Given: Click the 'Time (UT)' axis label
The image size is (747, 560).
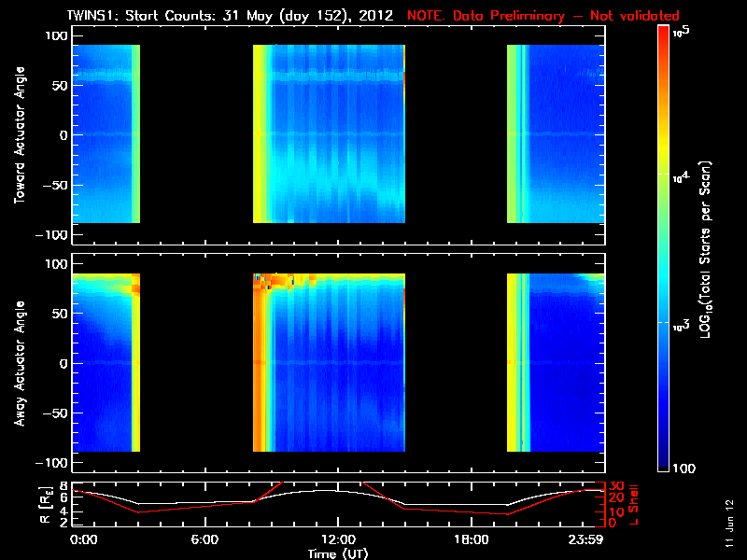Looking at the screenshot, I should [338, 553].
